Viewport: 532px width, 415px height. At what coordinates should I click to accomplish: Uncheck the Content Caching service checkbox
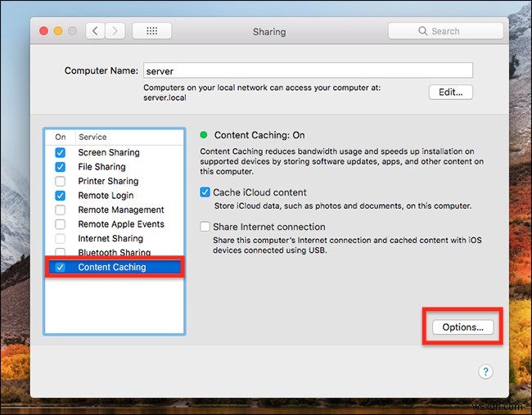[61, 268]
